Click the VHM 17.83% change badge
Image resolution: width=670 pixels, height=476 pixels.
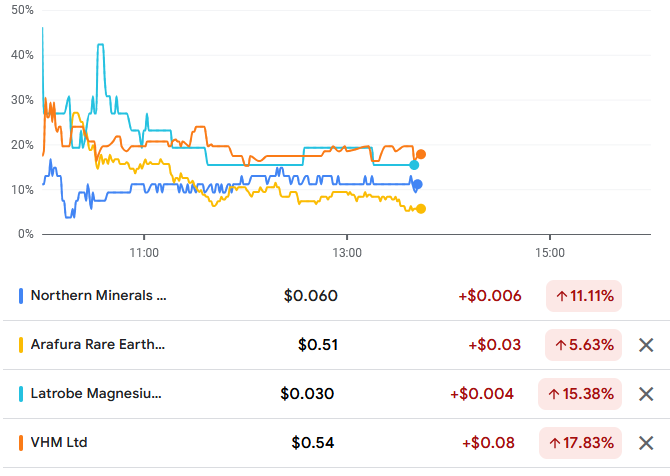[580, 442]
